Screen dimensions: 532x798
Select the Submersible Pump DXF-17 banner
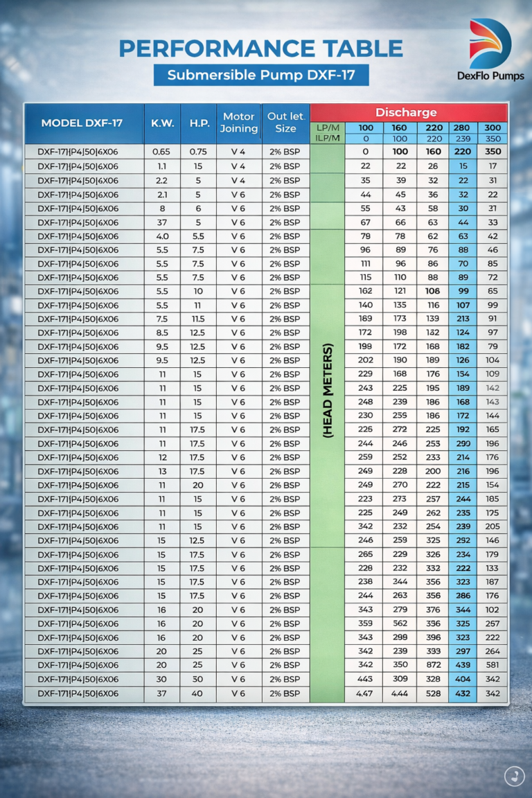tap(260, 75)
